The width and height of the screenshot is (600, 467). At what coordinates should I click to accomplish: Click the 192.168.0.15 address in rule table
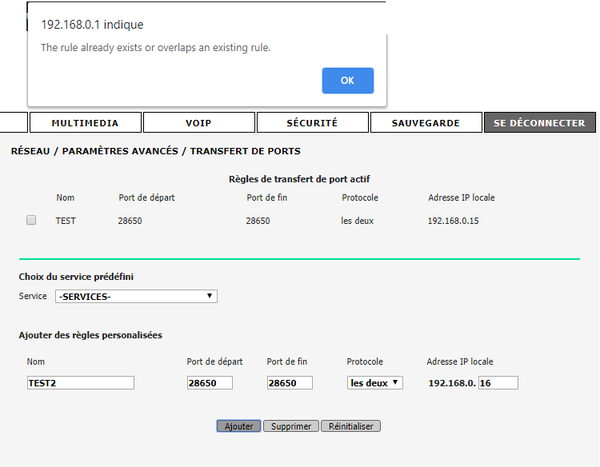coord(453,220)
